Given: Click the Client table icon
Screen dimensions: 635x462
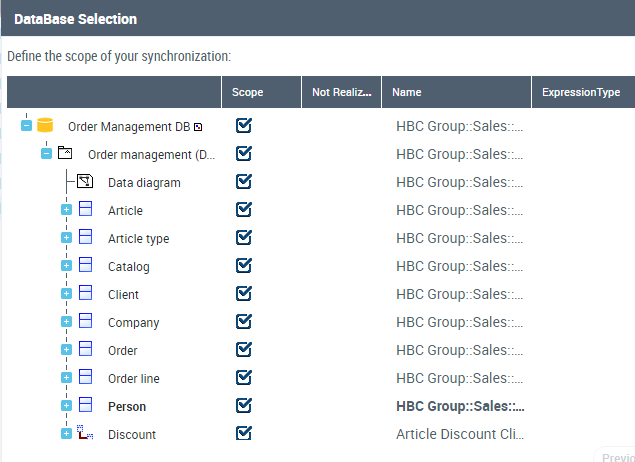Looking at the screenshot, I should (85, 294).
